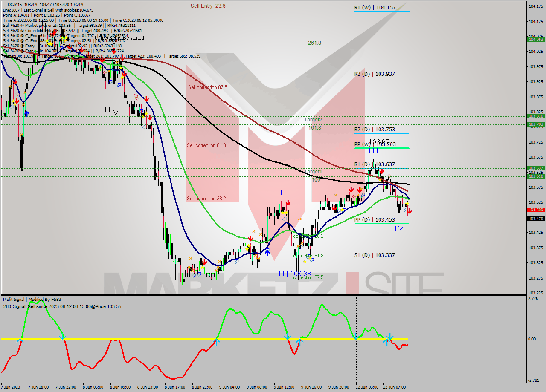Click the 0.00 indicator scale value
Image resolution: width=546 pixels, height=392 pixels.
(532, 339)
